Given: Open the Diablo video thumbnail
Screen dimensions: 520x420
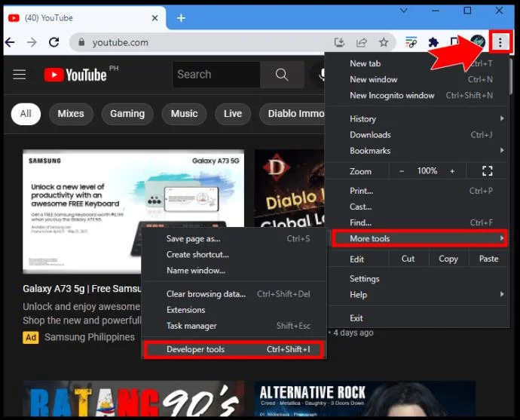Looking at the screenshot, I should [x=289, y=189].
